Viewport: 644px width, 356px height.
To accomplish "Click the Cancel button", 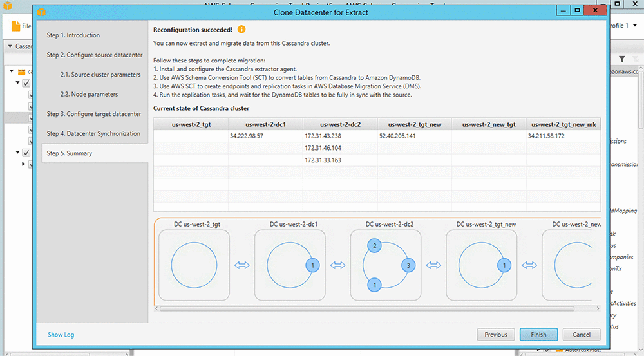I will 582,335.
